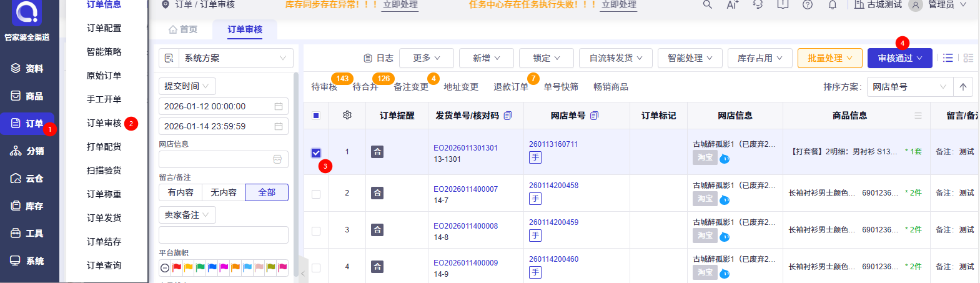Open 原始订单 in the order submenu
Screen dimensions: 980x283
pos(104,76)
